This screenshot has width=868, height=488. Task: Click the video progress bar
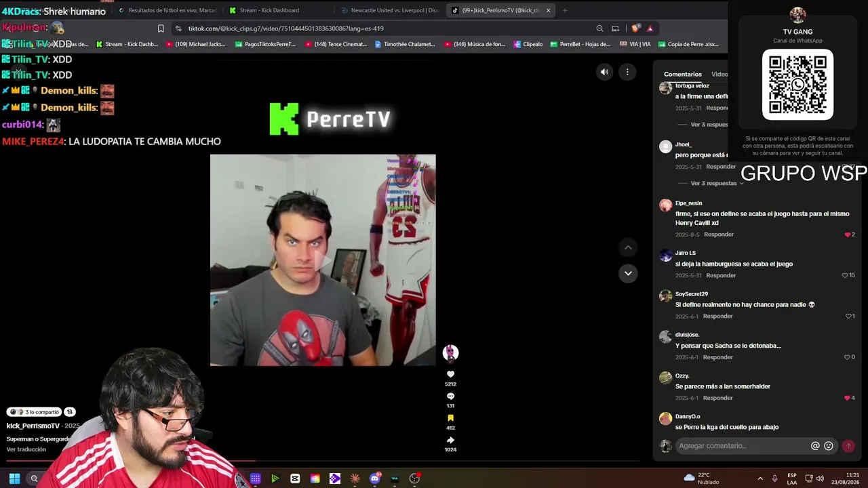click(323, 462)
